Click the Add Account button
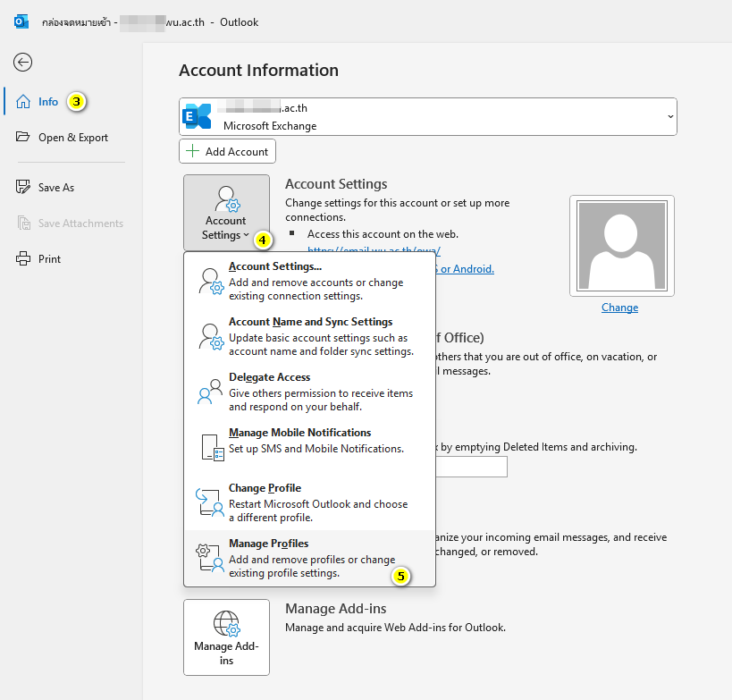 pyautogui.click(x=227, y=151)
